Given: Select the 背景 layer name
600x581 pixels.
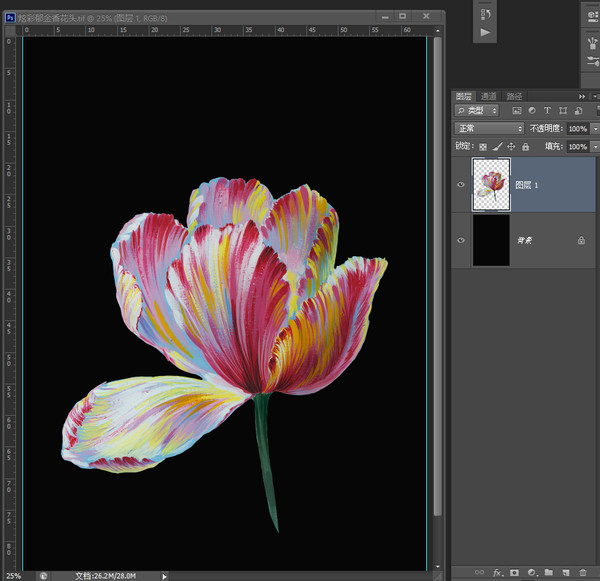Looking at the screenshot, I should tap(524, 240).
